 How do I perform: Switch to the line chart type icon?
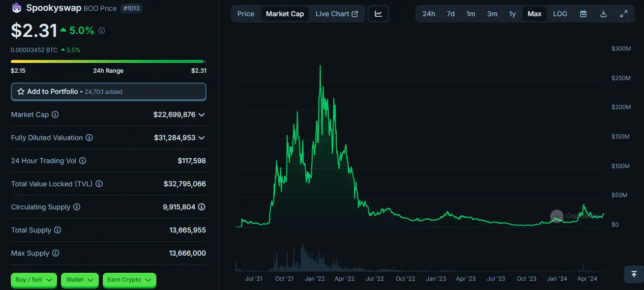click(378, 14)
